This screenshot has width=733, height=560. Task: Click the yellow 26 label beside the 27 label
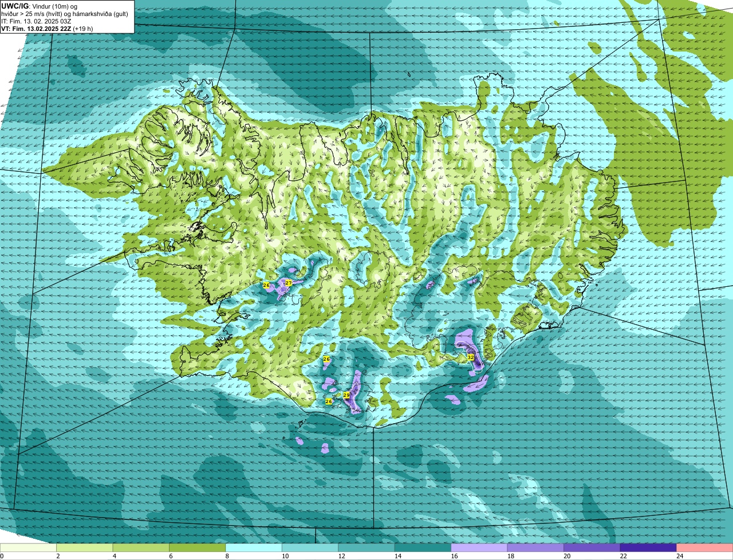point(266,285)
